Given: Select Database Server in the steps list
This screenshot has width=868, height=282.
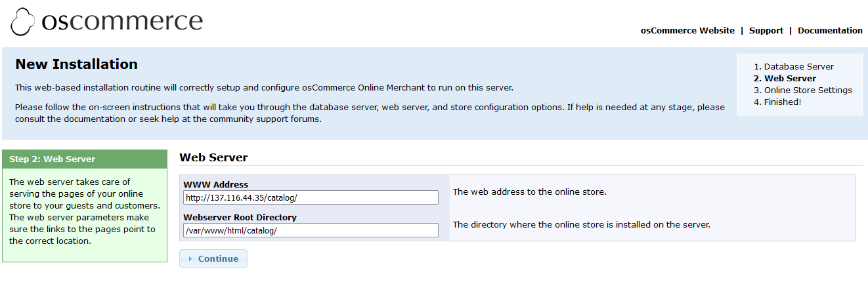Looking at the screenshot, I should pos(798,66).
